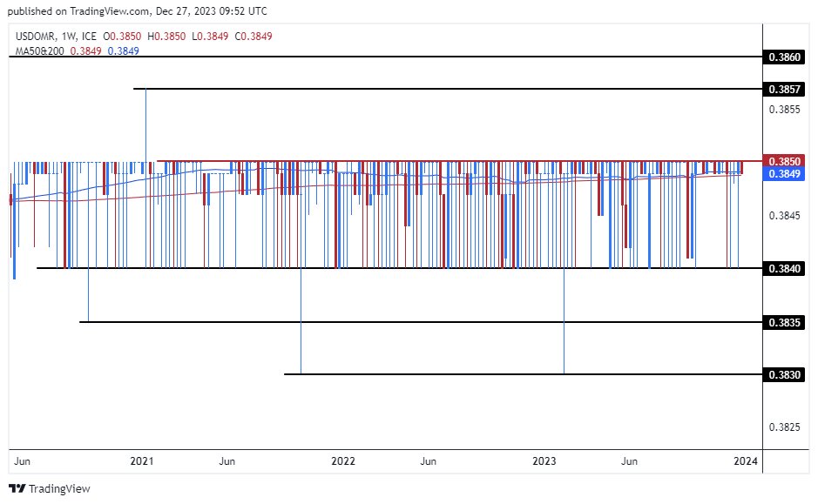Click the 2022 time axis label
The image size is (818, 504).
343,460
